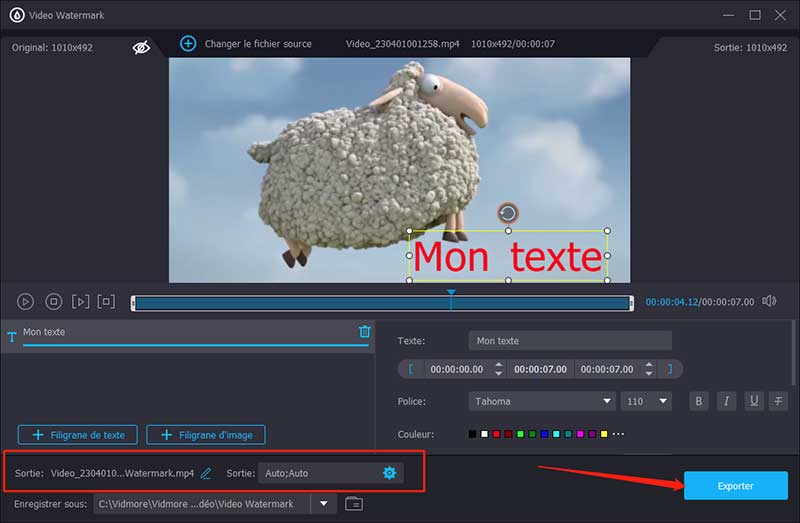Click the file name Video_230401001258.mp4
800x523 pixels.
403,44
